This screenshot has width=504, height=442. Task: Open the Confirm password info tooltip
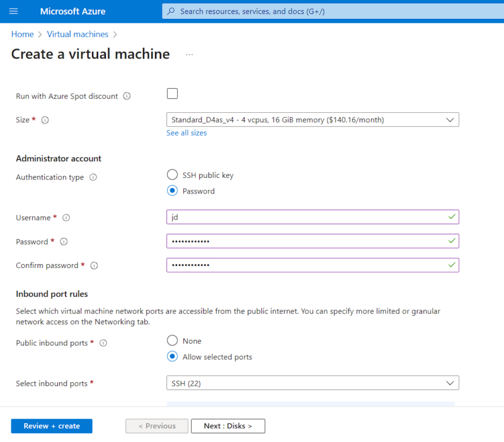(93, 265)
